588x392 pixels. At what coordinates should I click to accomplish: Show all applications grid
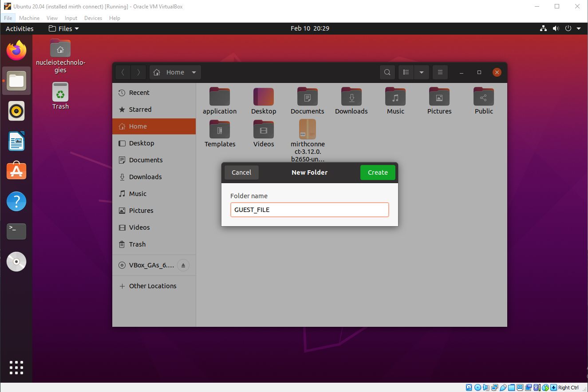pyautogui.click(x=16, y=368)
